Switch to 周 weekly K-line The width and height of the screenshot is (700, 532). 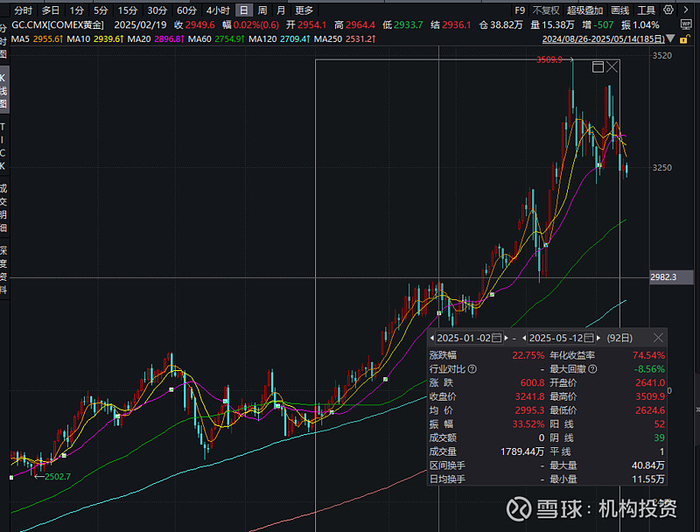[262, 10]
